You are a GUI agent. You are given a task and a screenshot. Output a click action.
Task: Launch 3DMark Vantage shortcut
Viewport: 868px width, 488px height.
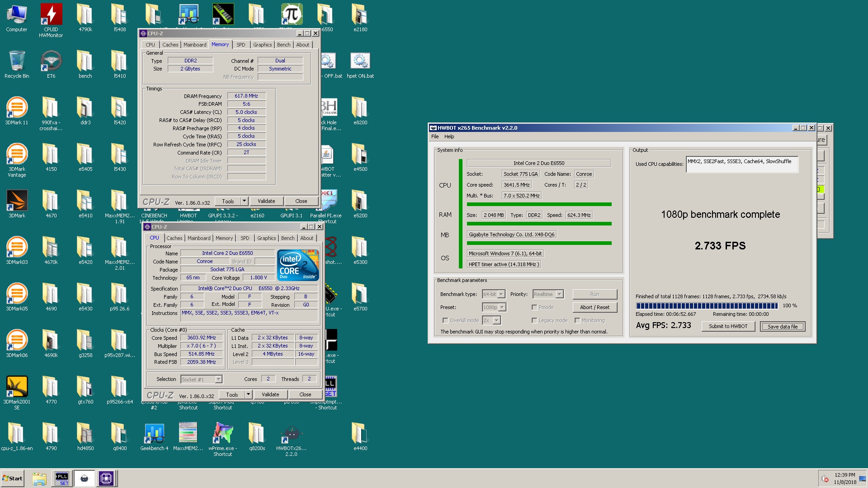coord(17,160)
